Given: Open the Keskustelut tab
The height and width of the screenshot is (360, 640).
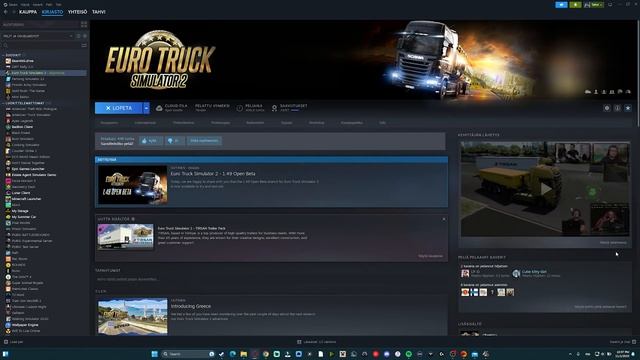Looking at the screenshot, I should point(255,122).
